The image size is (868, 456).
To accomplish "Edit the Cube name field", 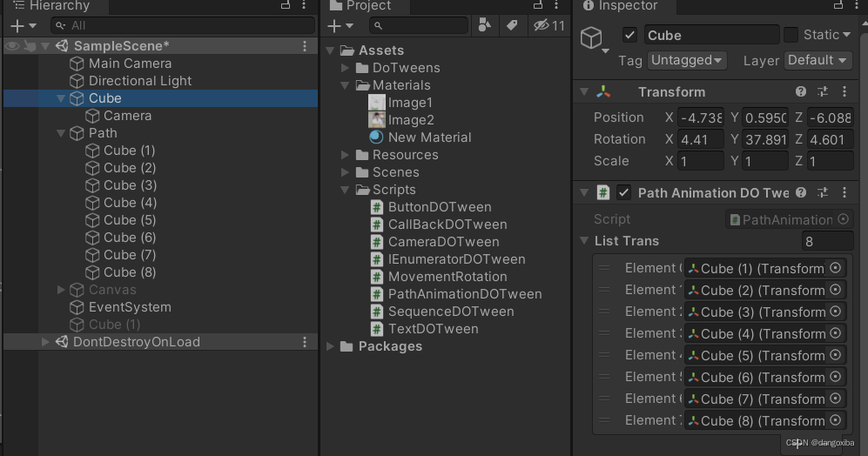I will [711, 35].
